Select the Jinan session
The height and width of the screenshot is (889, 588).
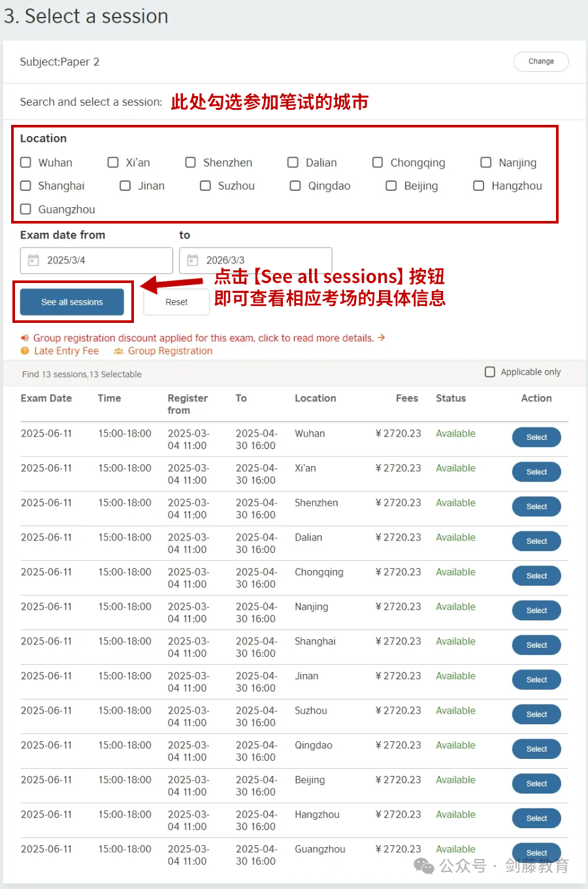point(536,680)
